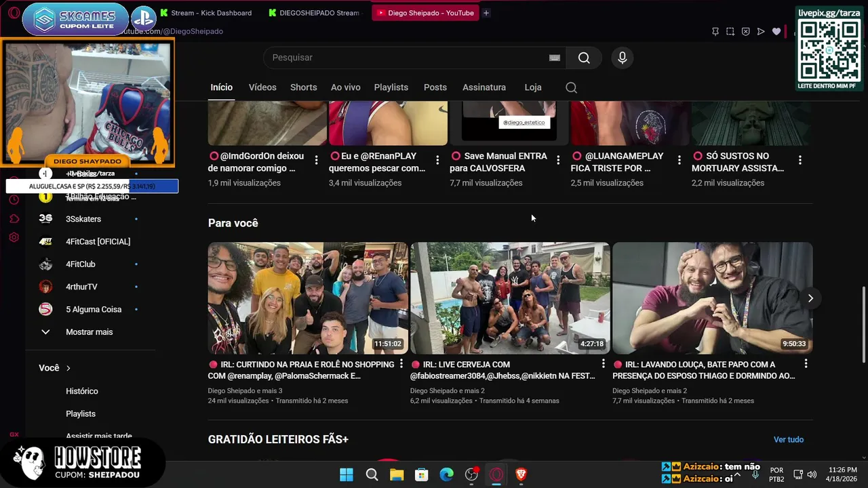
Task: Switch to the Ao vivo channel tab
Action: [x=346, y=87]
